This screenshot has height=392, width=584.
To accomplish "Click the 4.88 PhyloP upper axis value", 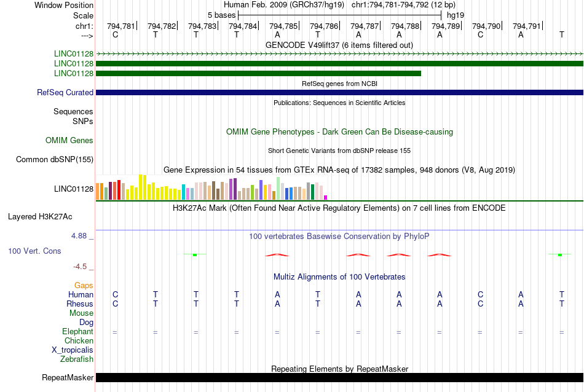I will tap(79, 236).
